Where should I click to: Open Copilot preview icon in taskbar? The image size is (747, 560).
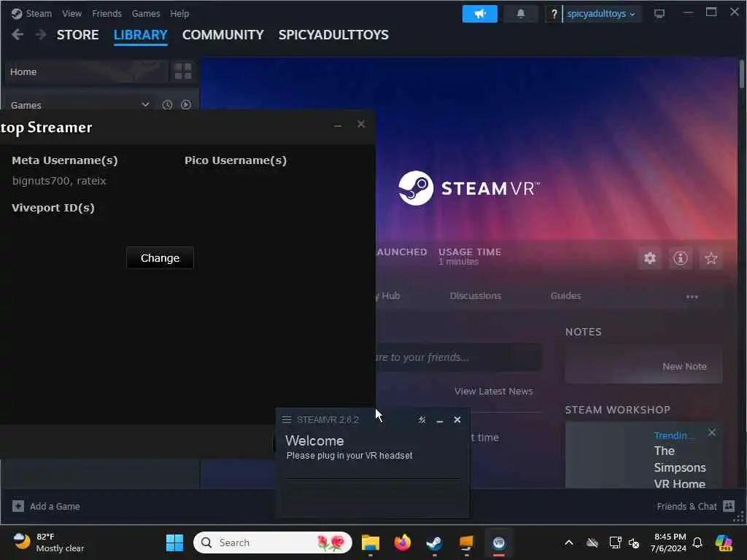(x=724, y=542)
